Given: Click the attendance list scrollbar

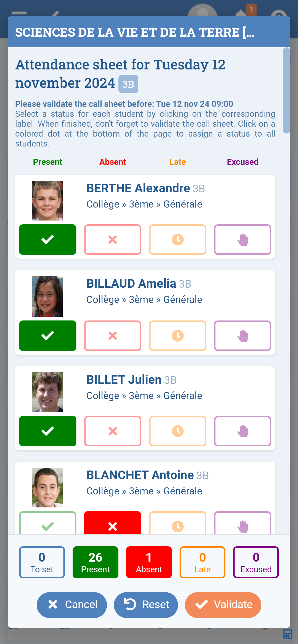Looking at the screenshot, I should [x=286, y=90].
